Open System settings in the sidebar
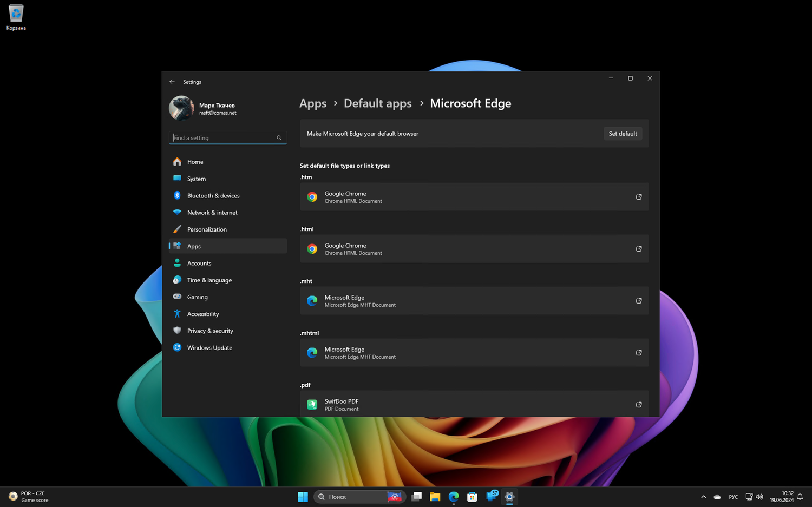Image resolution: width=812 pixels, height=507 pixels. pos(228,179)
